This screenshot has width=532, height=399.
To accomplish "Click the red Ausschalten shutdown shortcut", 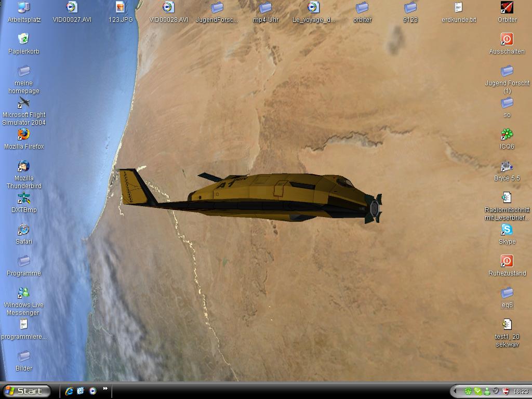I will (507, 39).
